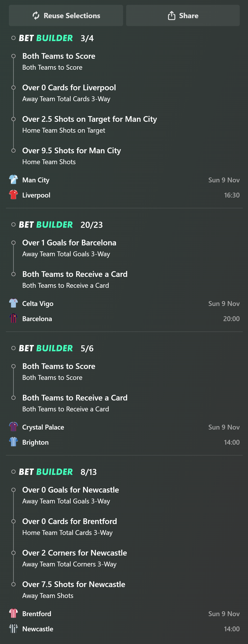Click the Celta Vigo shirt icon
The image size is (248, 644).
(14, 303)
